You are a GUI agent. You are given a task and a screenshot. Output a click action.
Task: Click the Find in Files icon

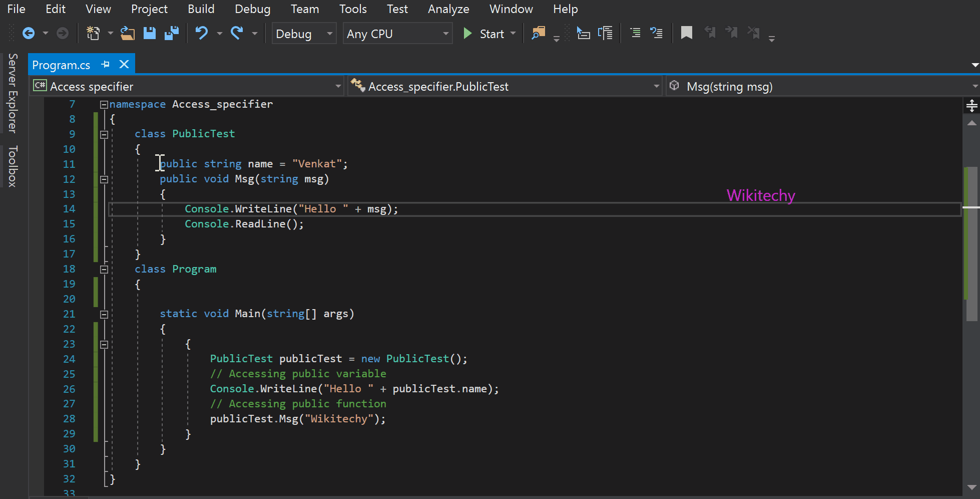(x=538, y=34)
